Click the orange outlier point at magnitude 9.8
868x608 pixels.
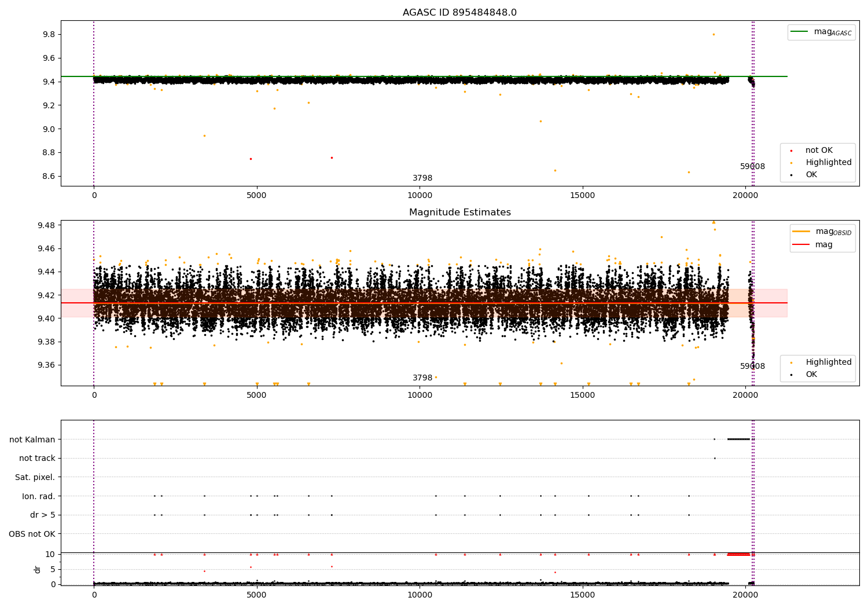click(713, 34)
